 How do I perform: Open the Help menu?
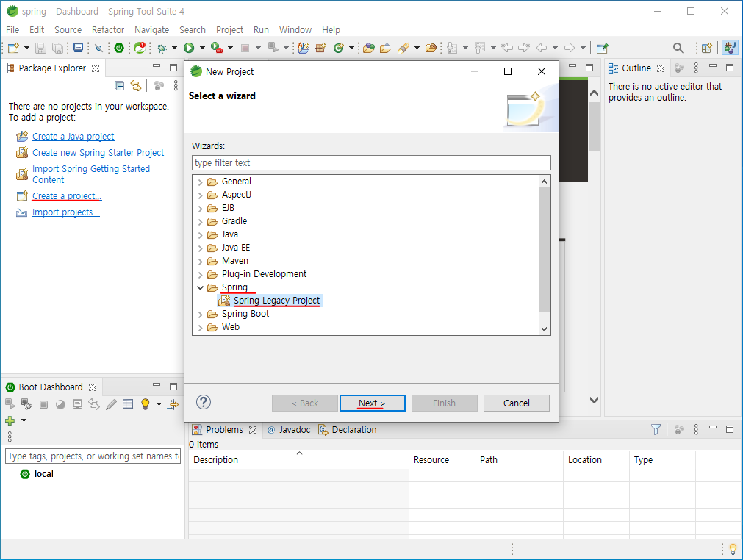[x=331, y=30]
